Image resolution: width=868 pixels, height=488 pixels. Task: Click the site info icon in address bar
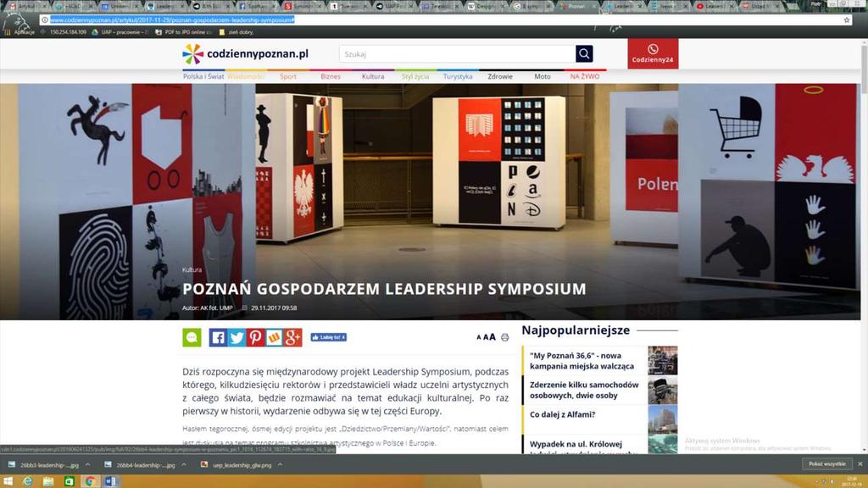(x=44, y=20)
